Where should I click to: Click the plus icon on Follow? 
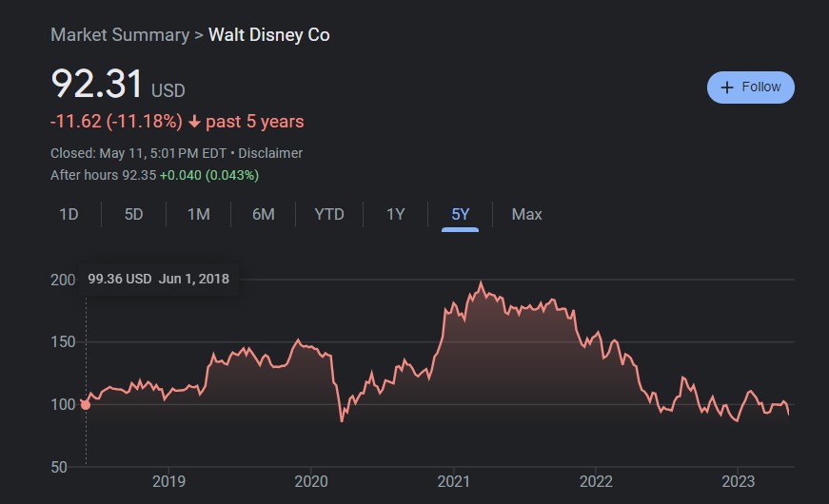pos(727,87)
